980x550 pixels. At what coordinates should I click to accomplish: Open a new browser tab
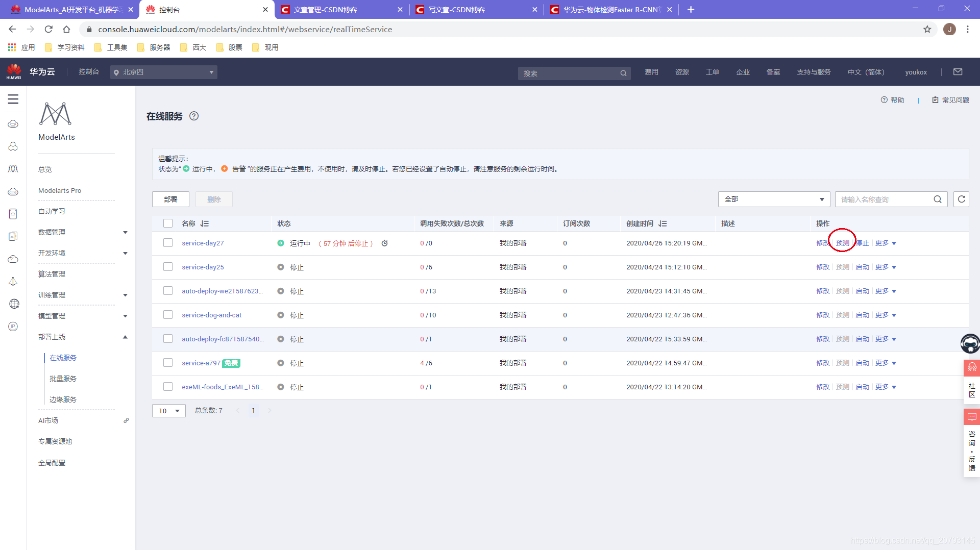pyautogui.click(x=691, y=9)
